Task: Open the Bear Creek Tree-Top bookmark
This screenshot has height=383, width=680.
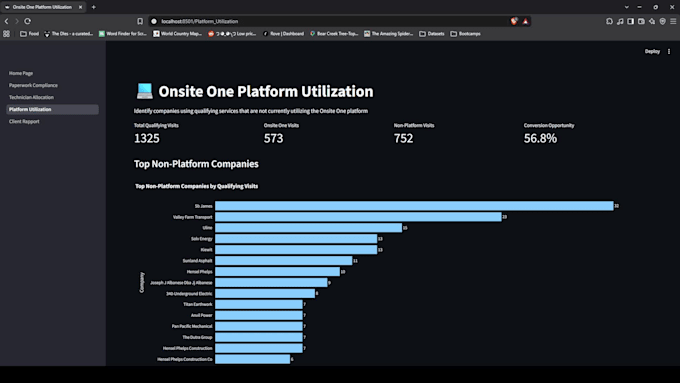Action: click(334, 34)
